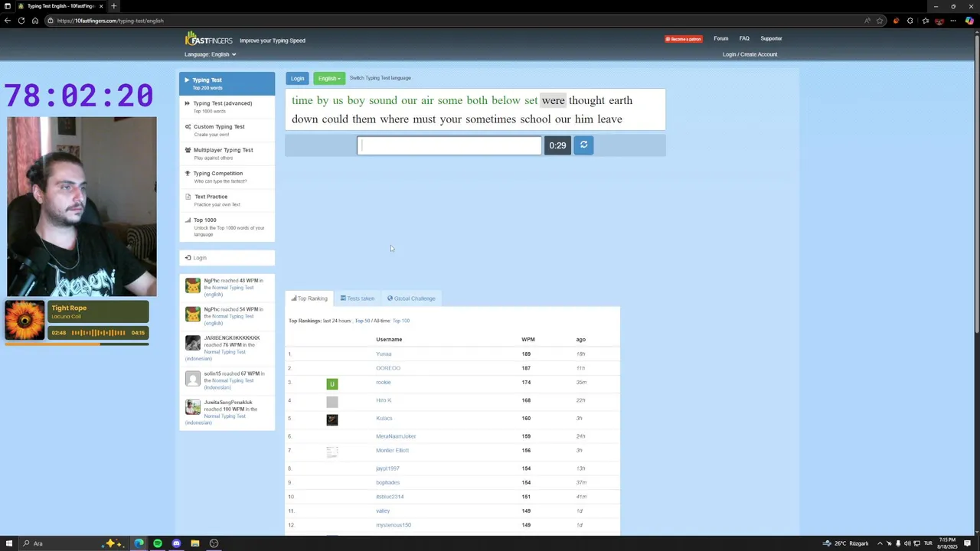The image size is (980, 551).
Task: Open MeraNaamJoker's profile in rankings
Action: pos(396,436)
